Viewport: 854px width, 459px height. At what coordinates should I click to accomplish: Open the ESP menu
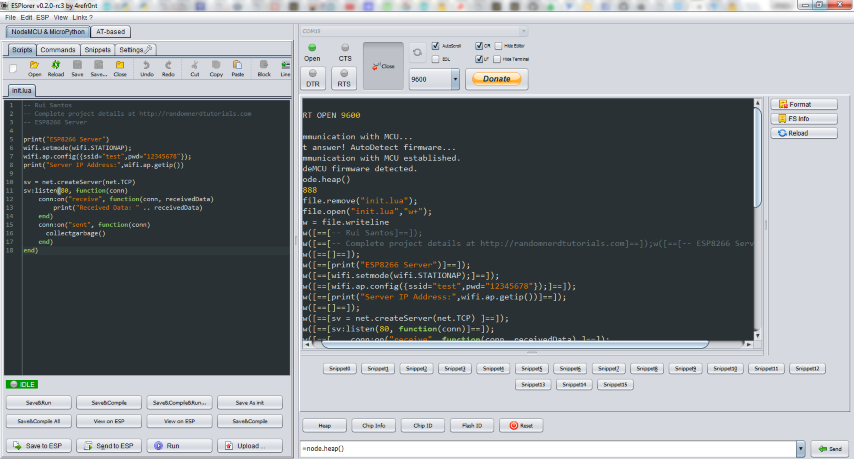[x=42, y=17]
